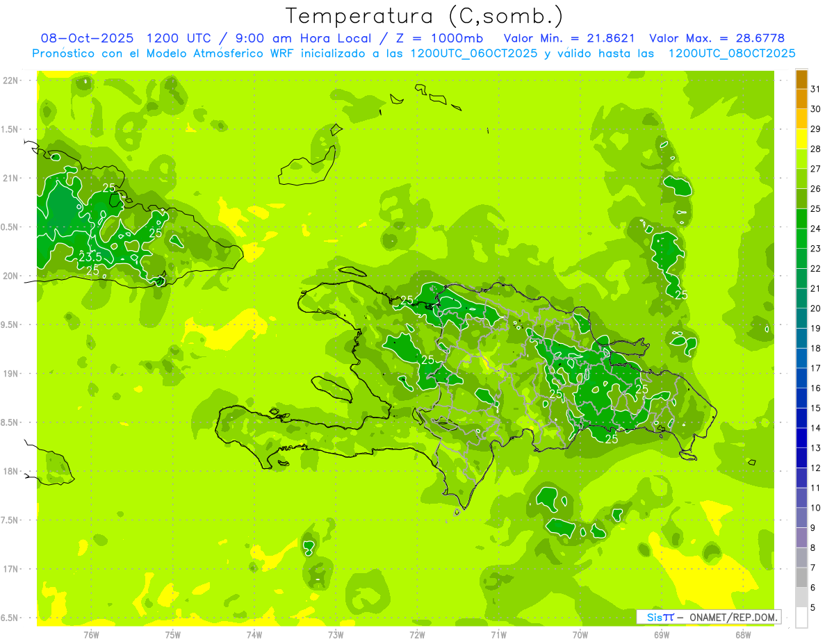This screenshot has height=644, width=834.
Task: Pick the yellow swatch between 28 and 29
Action: 801,140
